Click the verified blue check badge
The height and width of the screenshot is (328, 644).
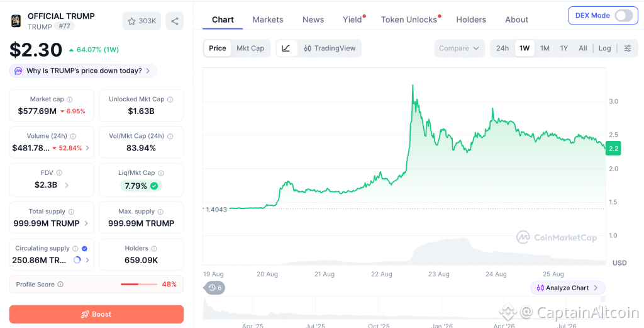click(x=85, y=249)
